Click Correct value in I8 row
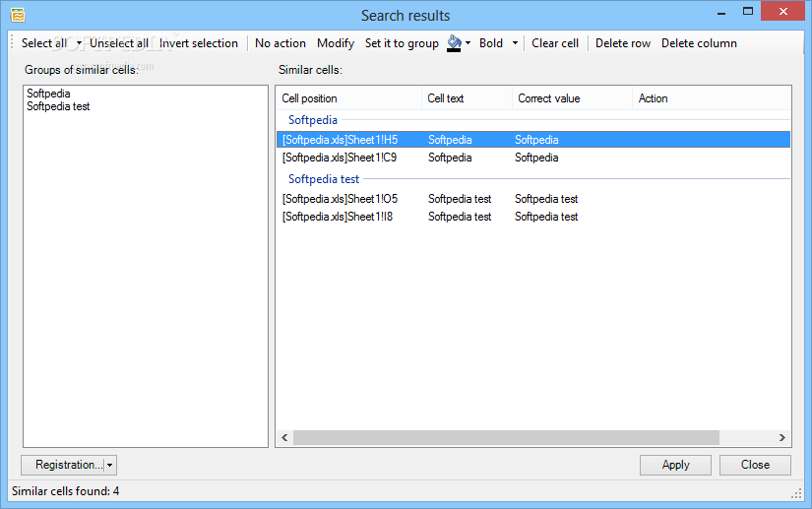 pyautogui.click(x=546, y=217)
